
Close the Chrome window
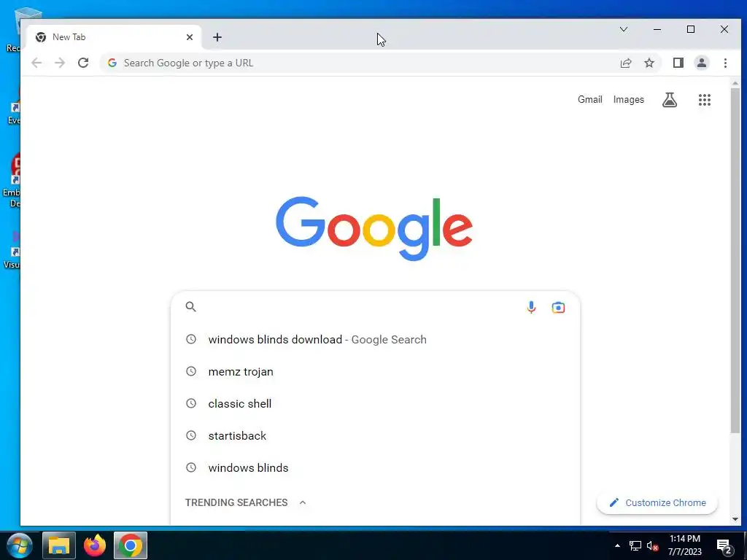pyautogui.click(x=724, y=29)
